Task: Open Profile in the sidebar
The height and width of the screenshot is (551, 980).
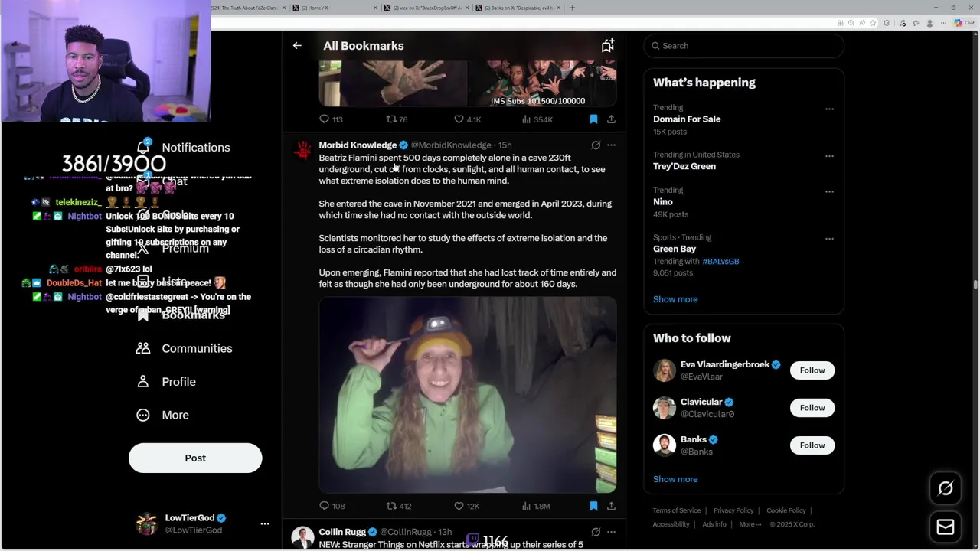Action: [x=165, y=381]
